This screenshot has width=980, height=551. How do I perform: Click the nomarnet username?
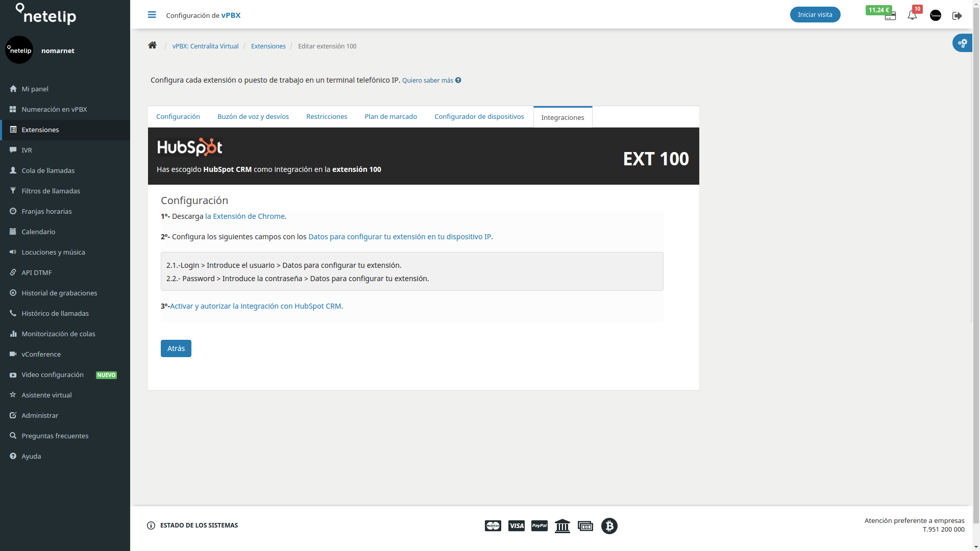58,51
